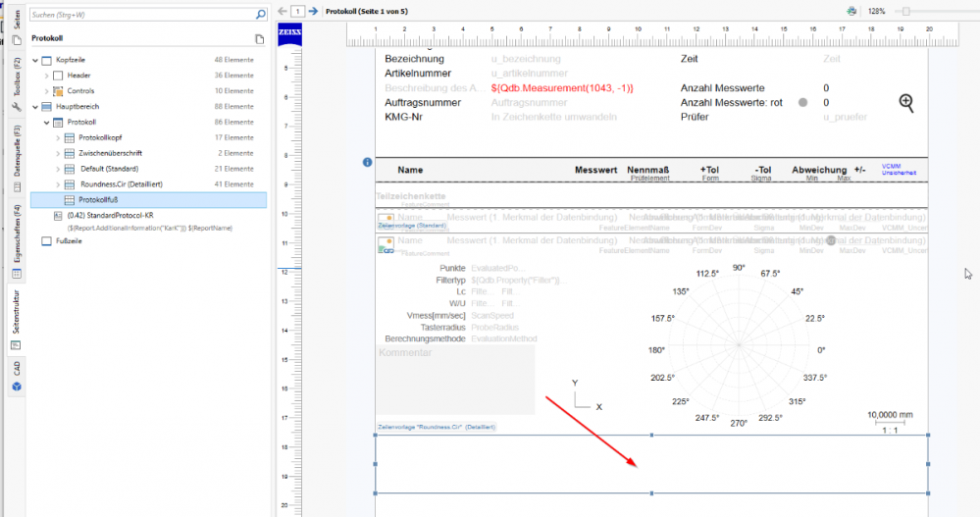Click the zoom magnifier icon in report header
The height and width of the screenshot is (517, 980).
pyautogui.click(x=906, y=103)
